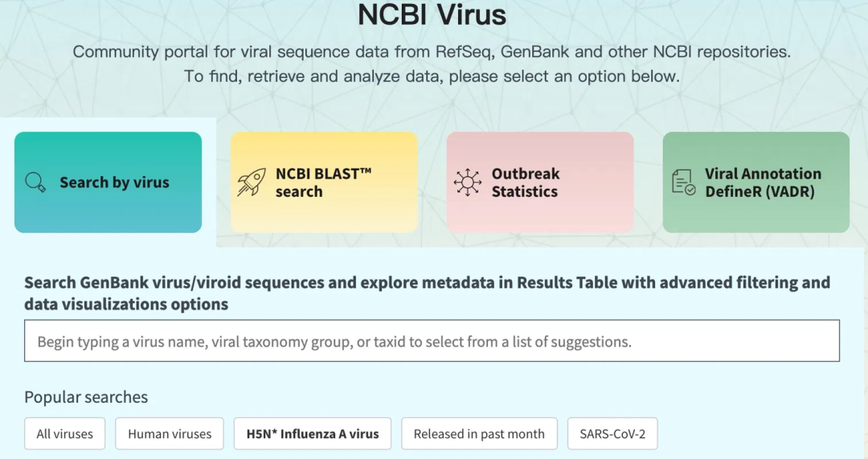Viewport: 868px width, 459px height.
Task: Choose the All viruses popular search
Action: (x=65, y=433)
